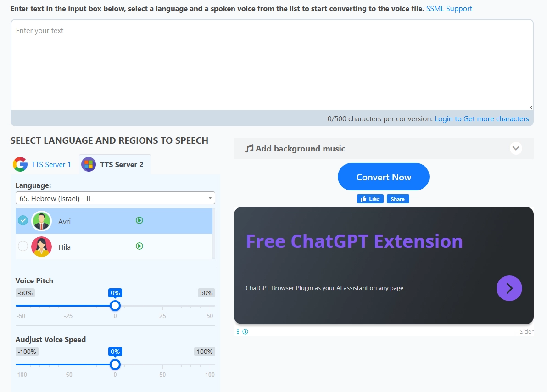The image size is (547, 392).
Task: Preview the Hila voice with the play icon
Action: [x=139, y=246]
